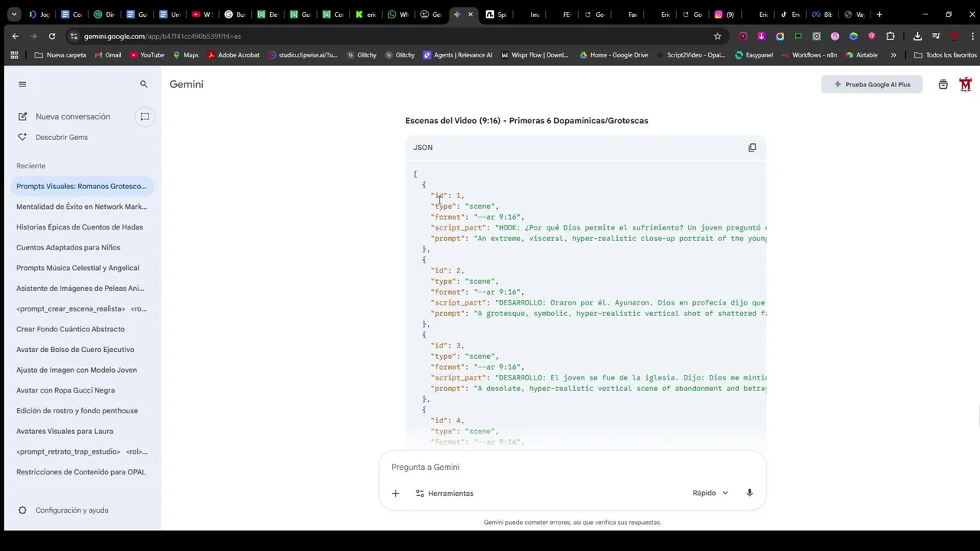Image resolution: width=980 pixels, height=551 pixels.
Task: Start a temporary chat via dashed icon
Action: click(x=144, y=116)
